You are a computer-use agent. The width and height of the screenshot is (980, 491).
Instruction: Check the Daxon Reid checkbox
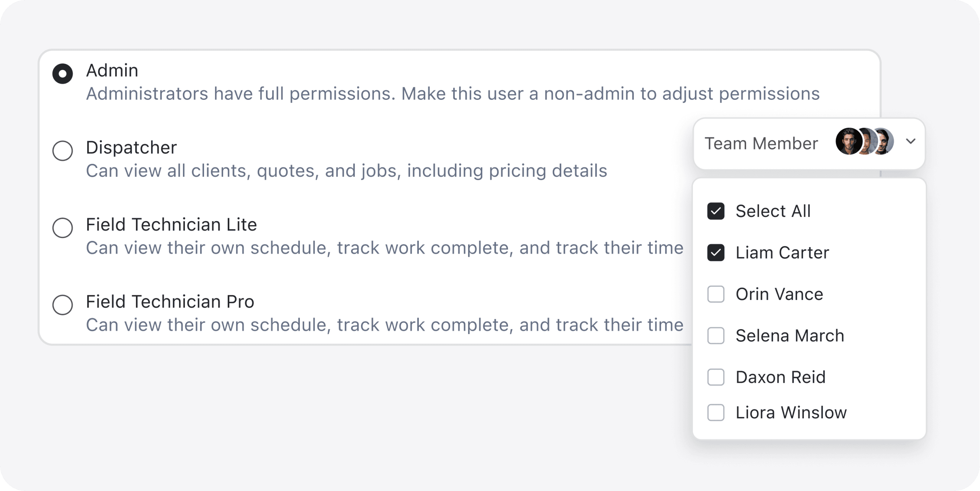715,377
